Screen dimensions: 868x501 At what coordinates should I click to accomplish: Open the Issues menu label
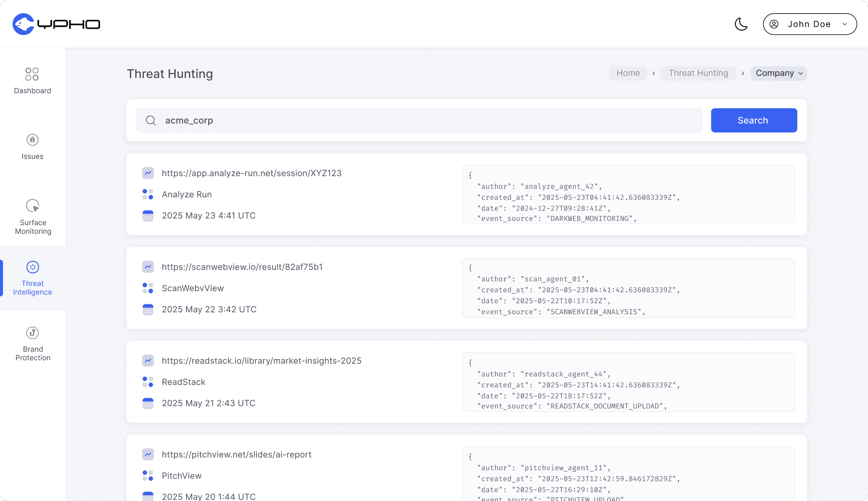pos(32,156)
